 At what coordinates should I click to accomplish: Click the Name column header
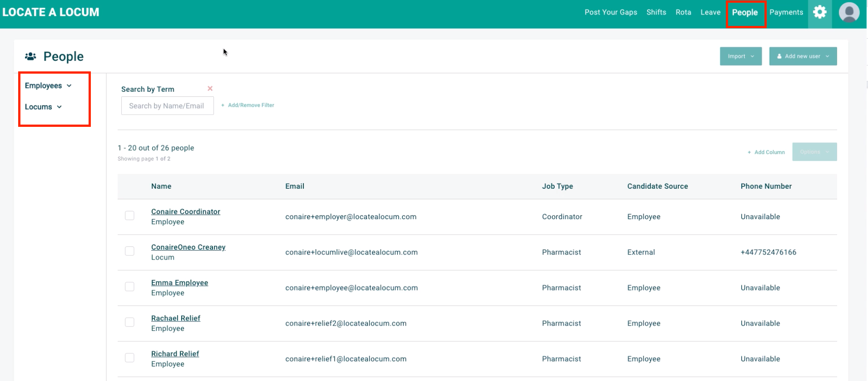pos(161,186)
